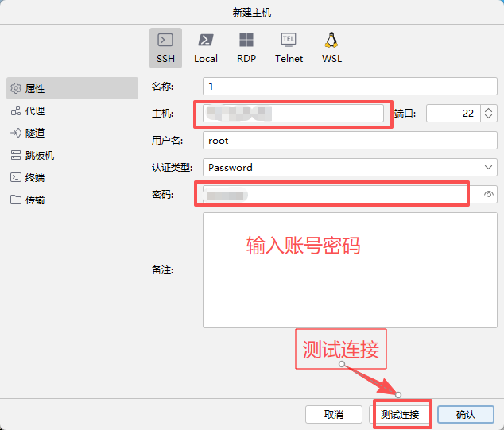Image resolution: width=504 pixels, height=430 pixels.
Task: Click the 取消 cancel button
Action: 334,414
